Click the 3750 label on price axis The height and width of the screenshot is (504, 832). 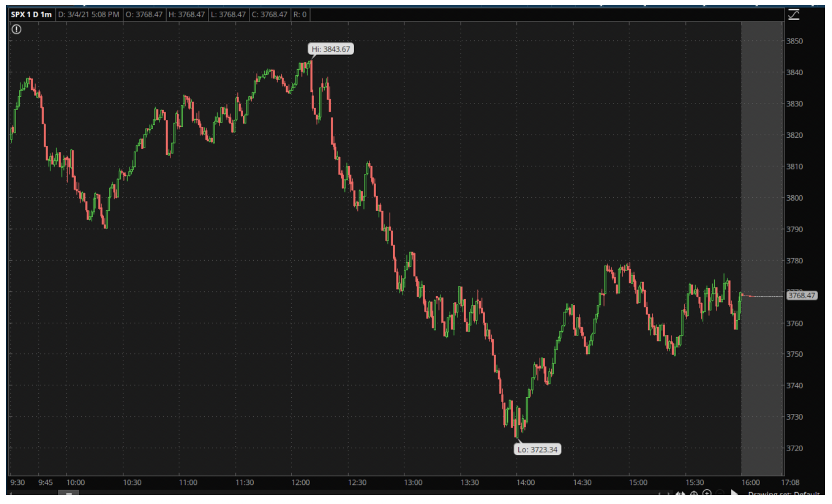point(795,354)
